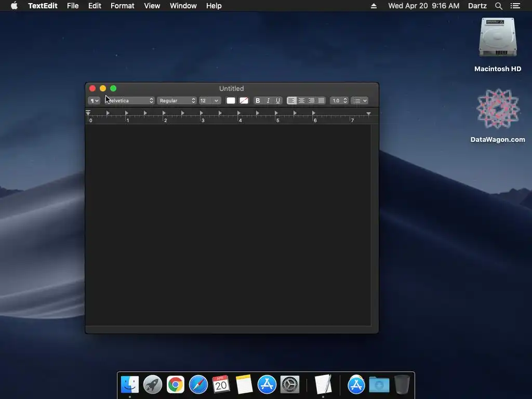Click the tab stop at ruler mark 1
Image resolution: width=532 pixels, height=399 pixels.
pos(127,113)
